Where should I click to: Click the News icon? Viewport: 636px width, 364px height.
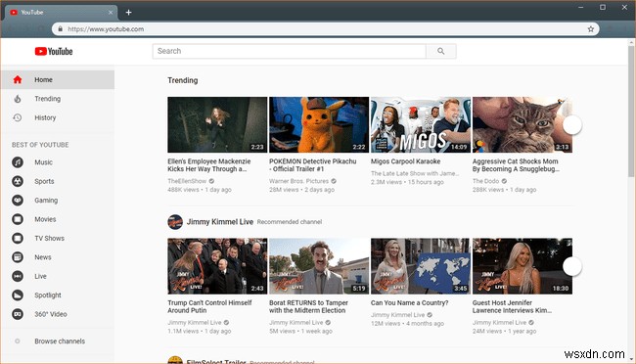pos(18,257)
